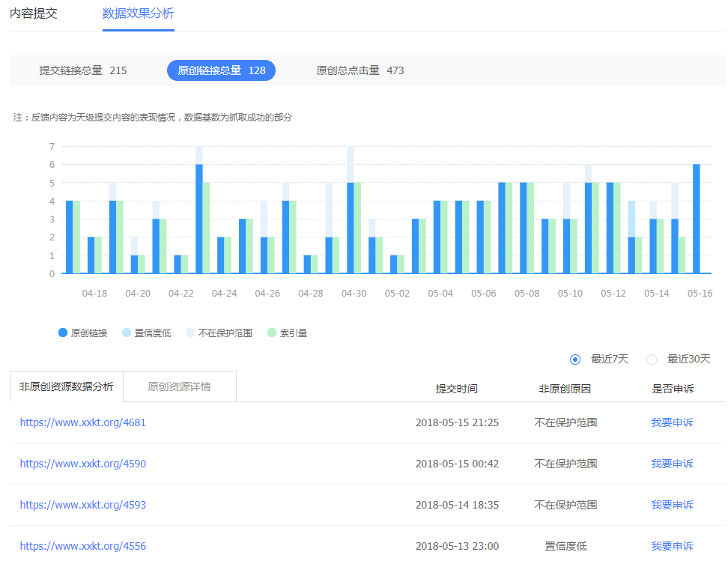Switch to the 内容提交 tab
Viewport: 728px width, 564px height.
coord(34,13)
